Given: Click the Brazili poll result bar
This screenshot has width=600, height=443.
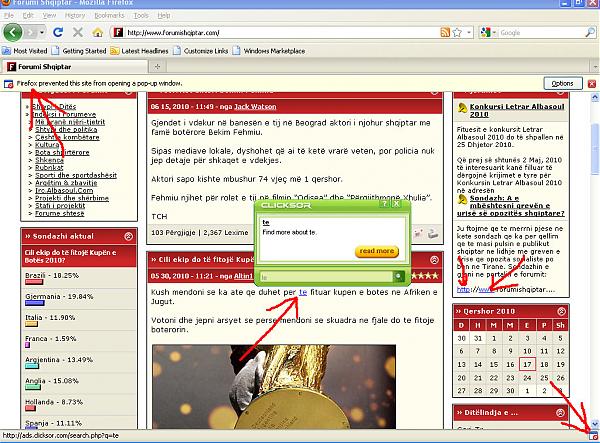Looking at the screenshot, I should pos(34,282).
